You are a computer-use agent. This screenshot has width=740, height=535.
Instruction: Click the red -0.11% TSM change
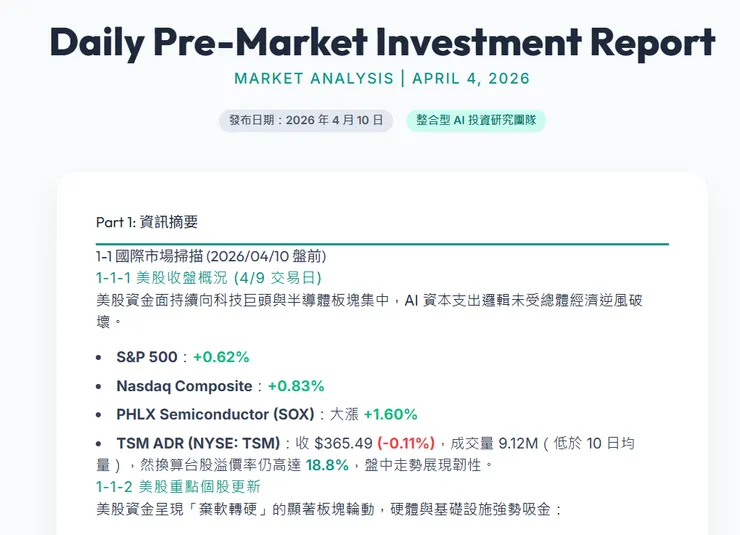405,443
